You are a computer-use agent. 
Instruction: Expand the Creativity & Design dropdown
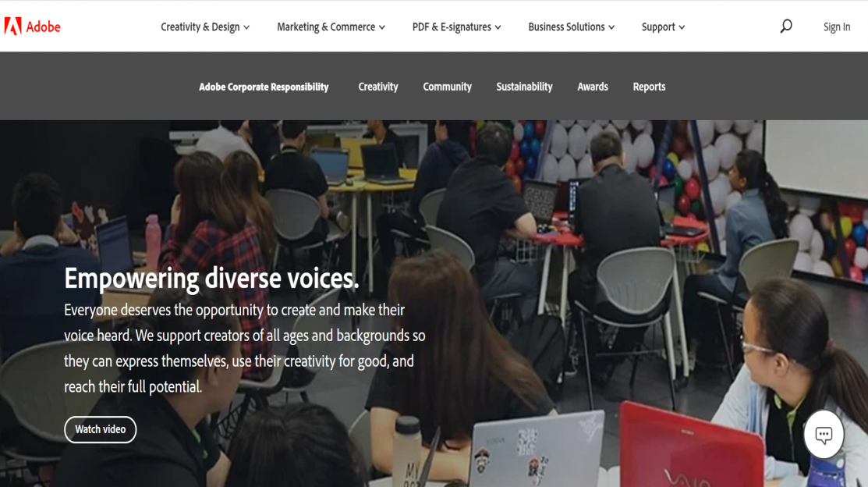(205, 27)
